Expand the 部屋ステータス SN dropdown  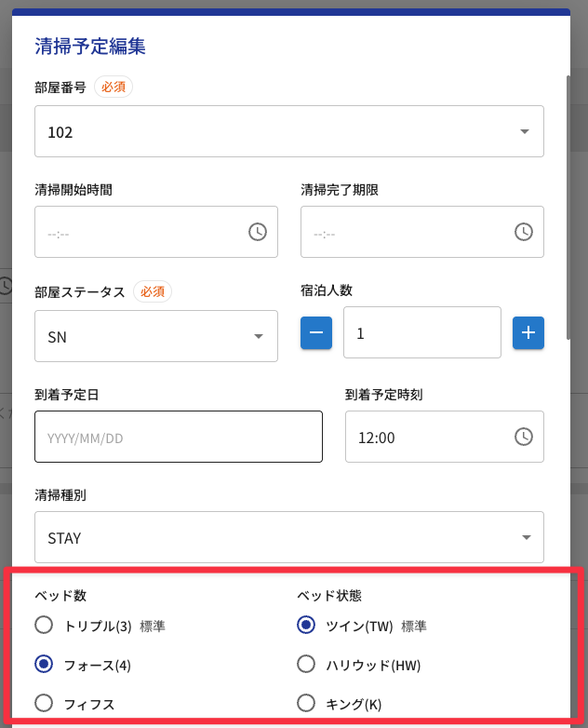point(156,336)
